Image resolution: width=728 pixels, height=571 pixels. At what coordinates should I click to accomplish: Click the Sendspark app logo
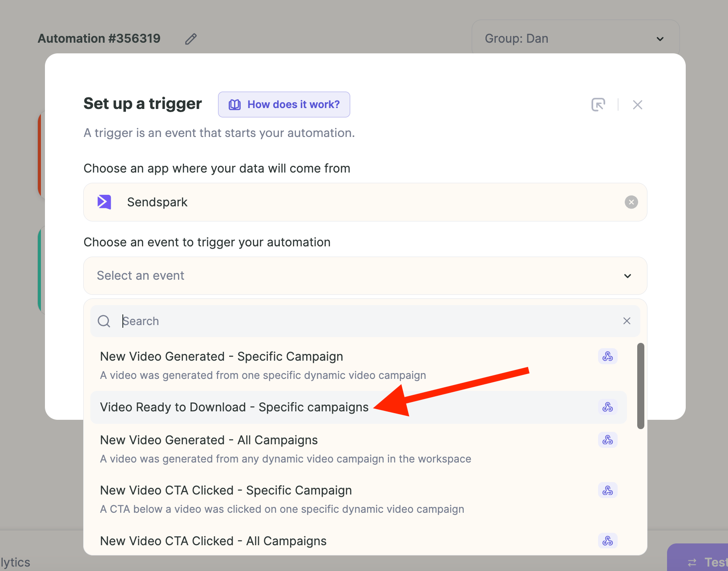tap(104, 202)
